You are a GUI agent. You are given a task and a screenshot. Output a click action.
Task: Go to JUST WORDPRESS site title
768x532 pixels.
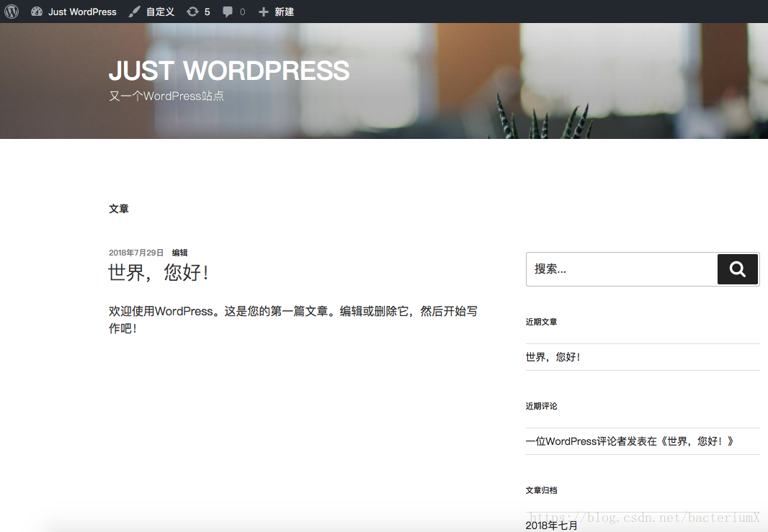tap(229, 71)
